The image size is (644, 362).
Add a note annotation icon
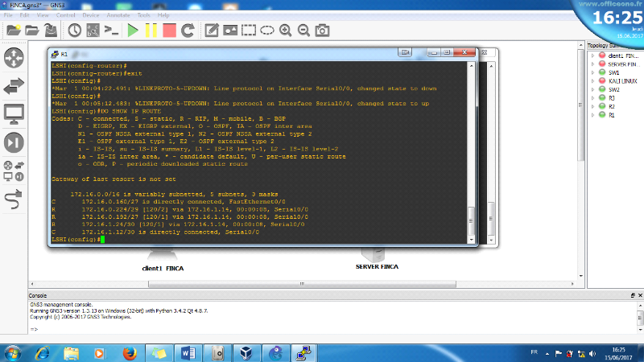tap(212, 31)
